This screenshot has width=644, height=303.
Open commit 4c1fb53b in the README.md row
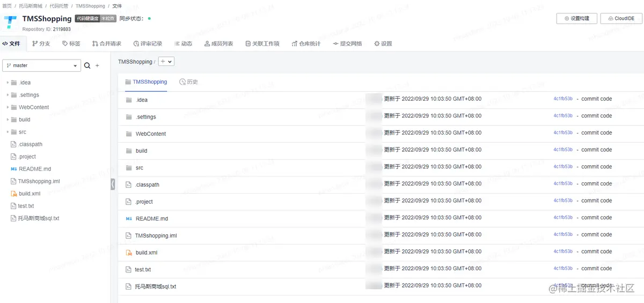click(563, 218)
